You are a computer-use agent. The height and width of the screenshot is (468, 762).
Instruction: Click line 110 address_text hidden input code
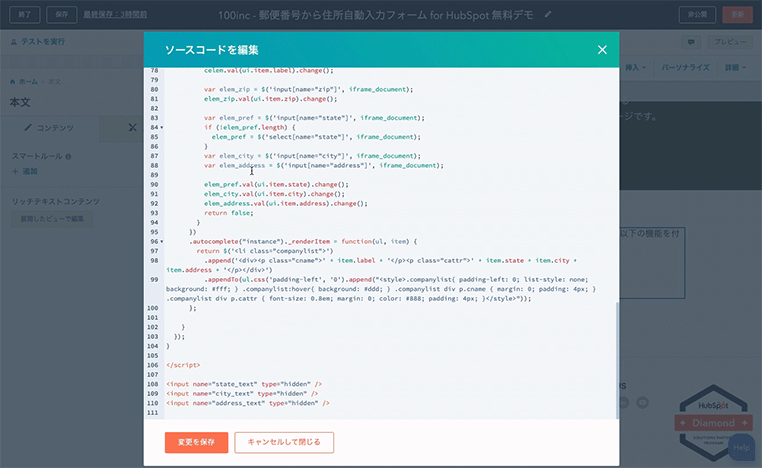coord(248,403)
